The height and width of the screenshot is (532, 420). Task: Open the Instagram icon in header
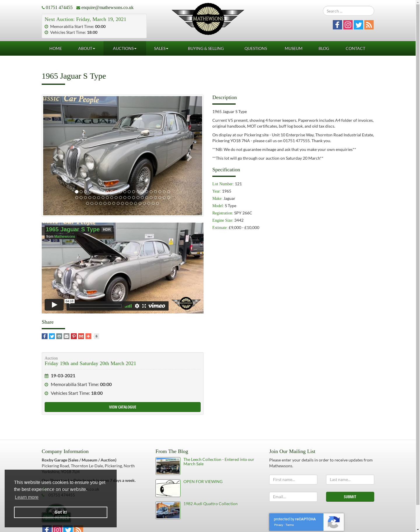[x=348, y=25]
